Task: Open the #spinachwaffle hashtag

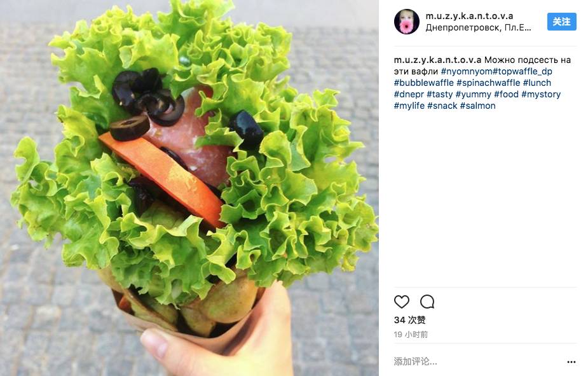Action: click(488, 83)
